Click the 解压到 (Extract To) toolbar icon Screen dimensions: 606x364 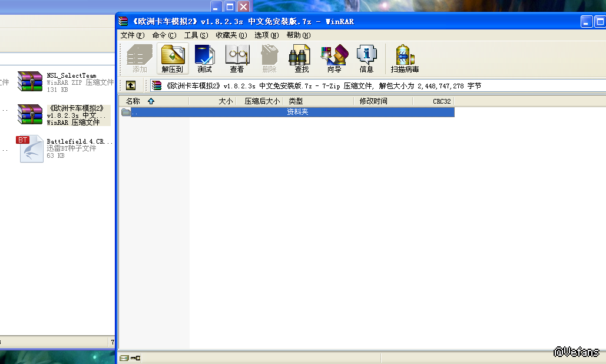(172, 59)
